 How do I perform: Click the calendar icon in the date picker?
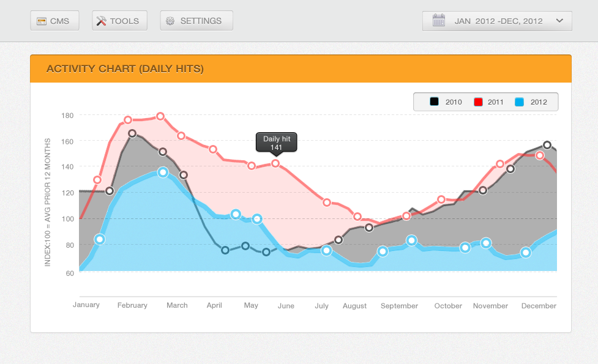[x=438, y=20]
